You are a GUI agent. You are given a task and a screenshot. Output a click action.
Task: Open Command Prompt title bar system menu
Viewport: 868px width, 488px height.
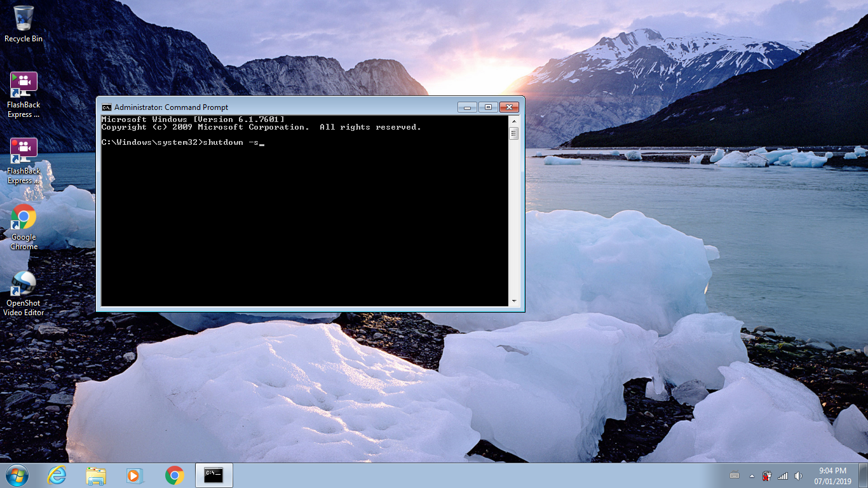106,107
